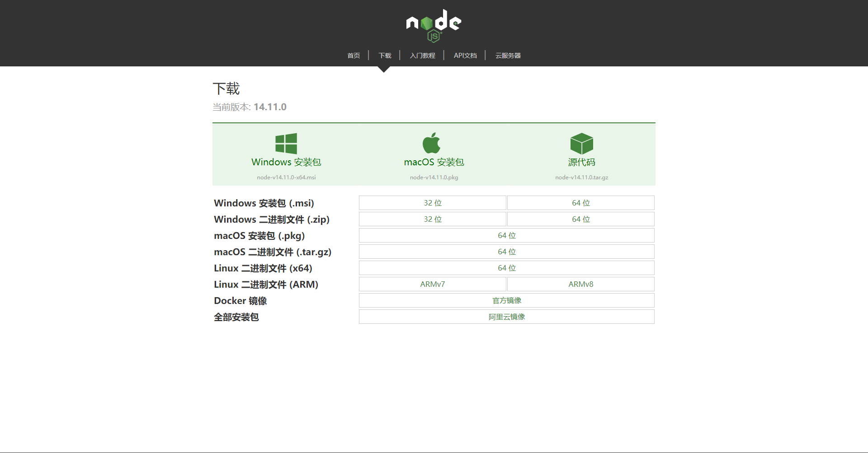Download the 64 位 macOS .pkg installer

[x=507, y=235]
